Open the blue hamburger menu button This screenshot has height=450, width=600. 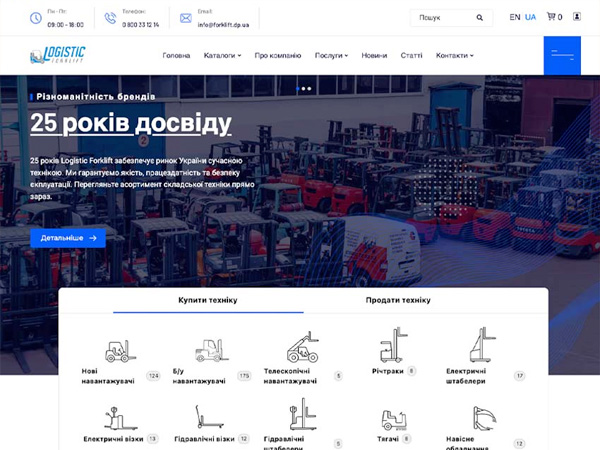tap(561, 55)
